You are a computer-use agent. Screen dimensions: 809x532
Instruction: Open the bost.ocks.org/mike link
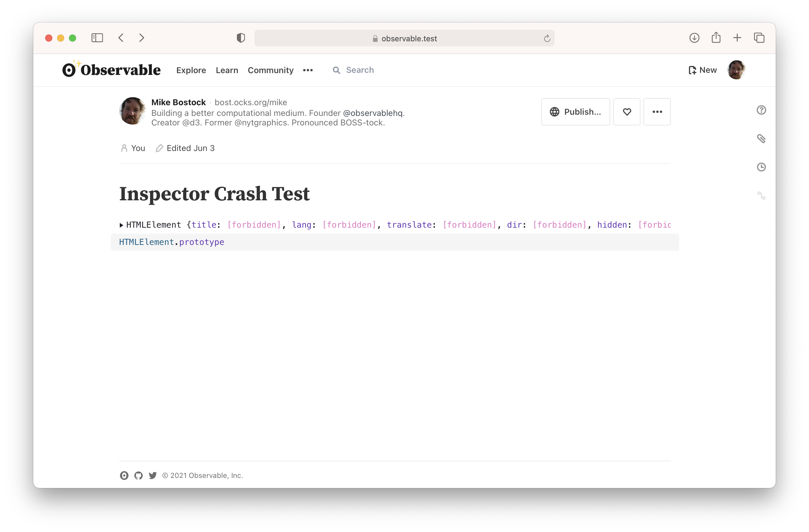coord(251,102)
